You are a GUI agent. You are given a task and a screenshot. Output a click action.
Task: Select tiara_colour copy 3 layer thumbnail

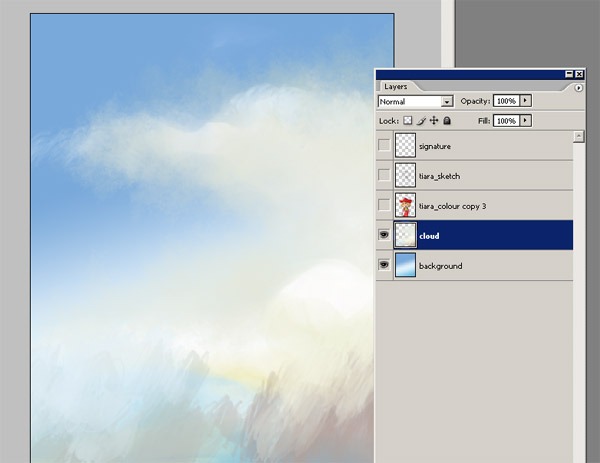click(x=405, y=205)
